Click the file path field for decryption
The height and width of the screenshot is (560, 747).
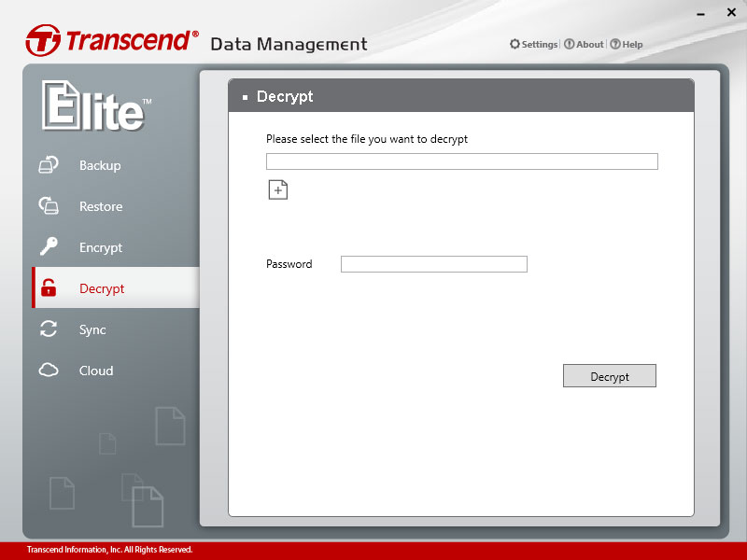[x=462, y=161]
